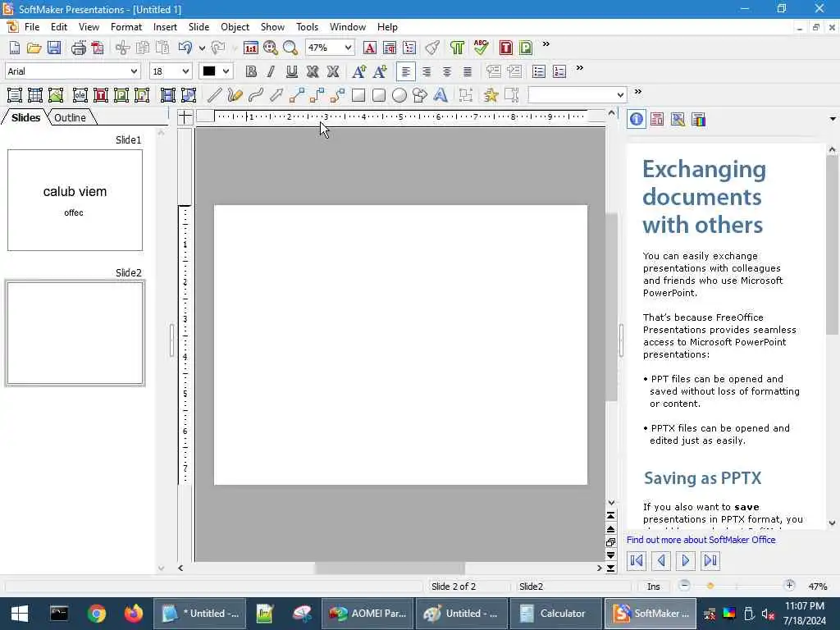Open the 47% zoom level dropdown
Image resolution: width=840 pixels, height=630 pixels.
348,48
